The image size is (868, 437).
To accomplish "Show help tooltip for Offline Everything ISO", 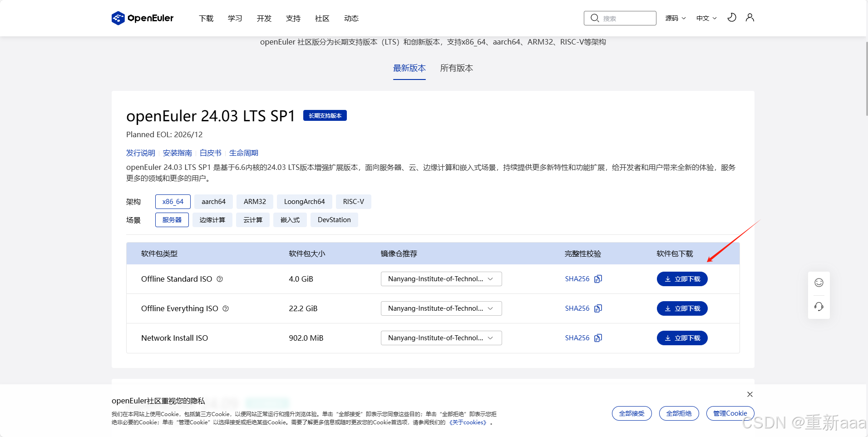I will pyautogui.click(x=226, y=308).
